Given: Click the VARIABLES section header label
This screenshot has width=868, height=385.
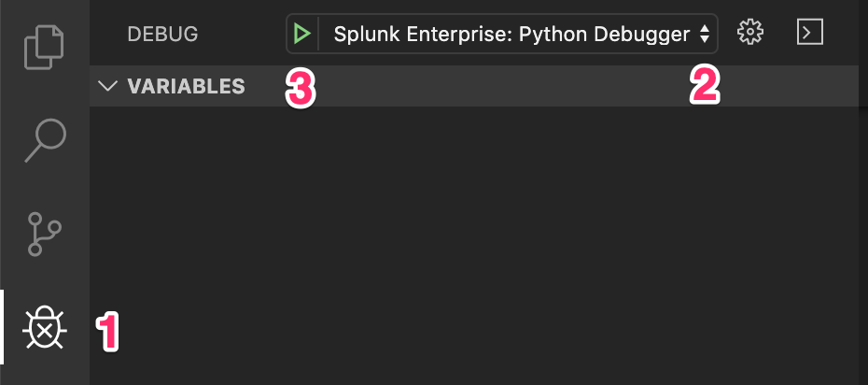Looking at the screenshot, I should 186,87.
